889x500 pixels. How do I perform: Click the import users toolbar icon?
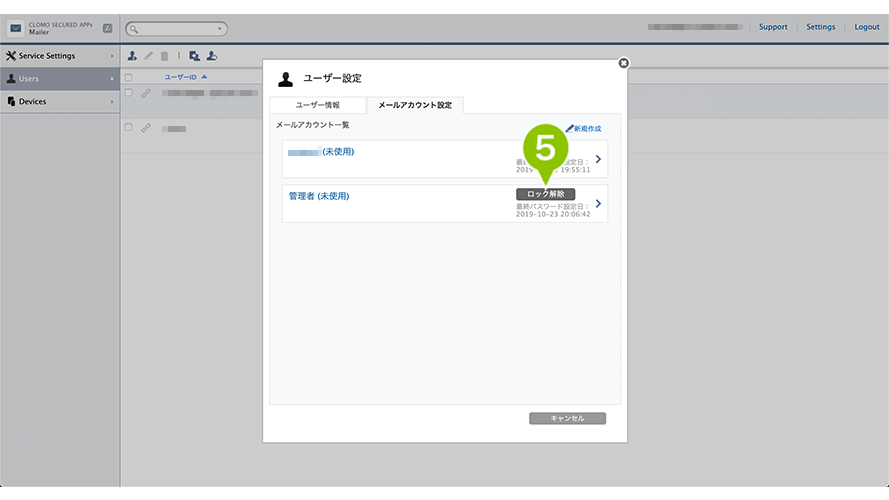pos(194,56)
